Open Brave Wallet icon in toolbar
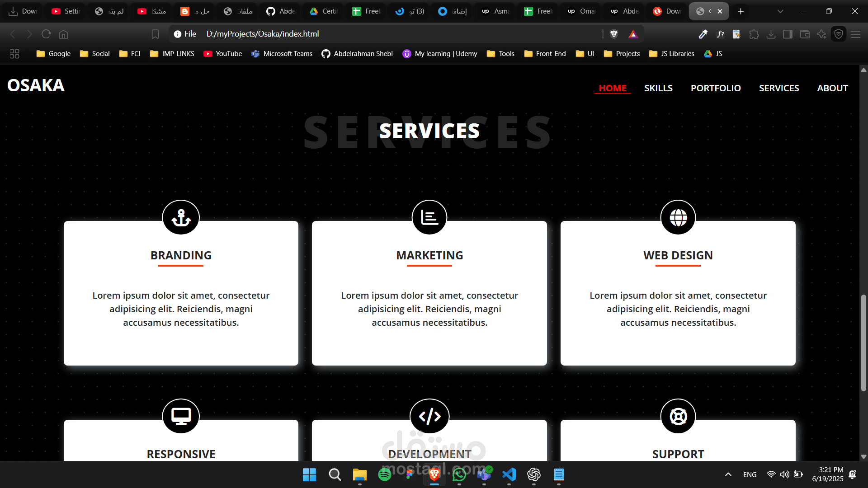Screen dimensions: 868x488 click(x=805, y=34)
